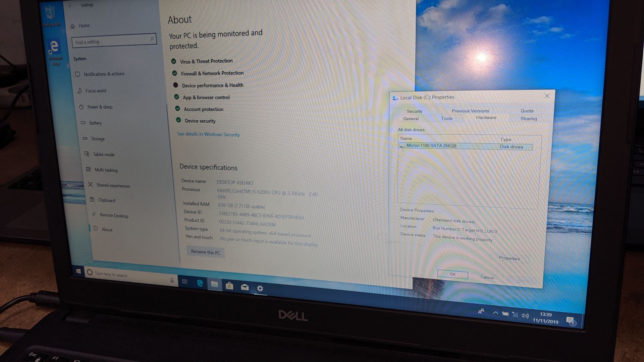This screenshot has width=644, height=362.
Task: Open Windows Security details link
Action: click(208, 134)
